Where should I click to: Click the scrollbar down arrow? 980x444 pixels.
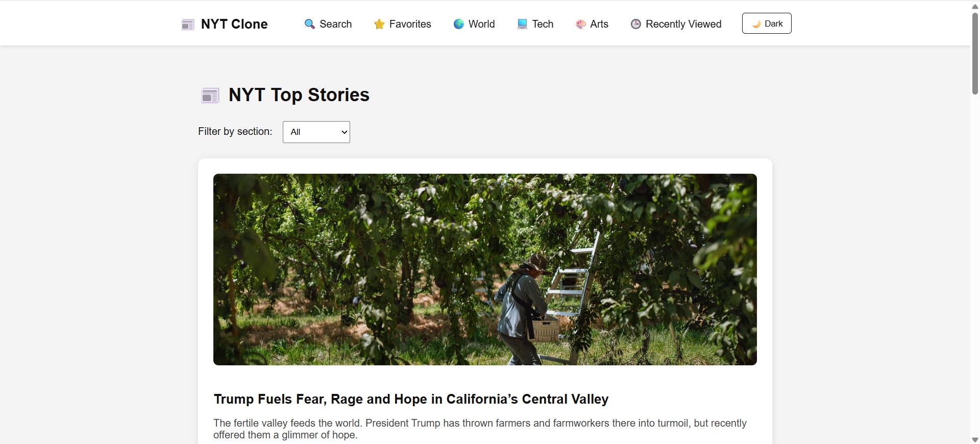click(975, 439)
